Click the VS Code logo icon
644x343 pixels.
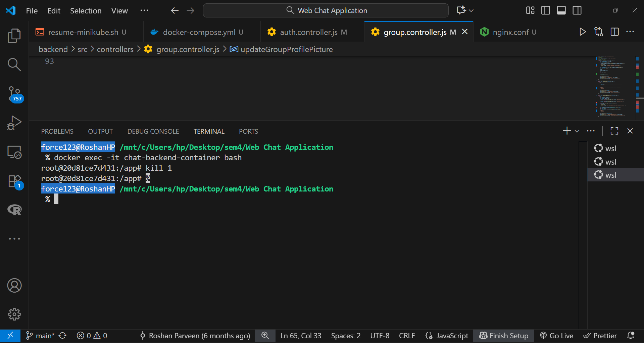pos(11,10)
